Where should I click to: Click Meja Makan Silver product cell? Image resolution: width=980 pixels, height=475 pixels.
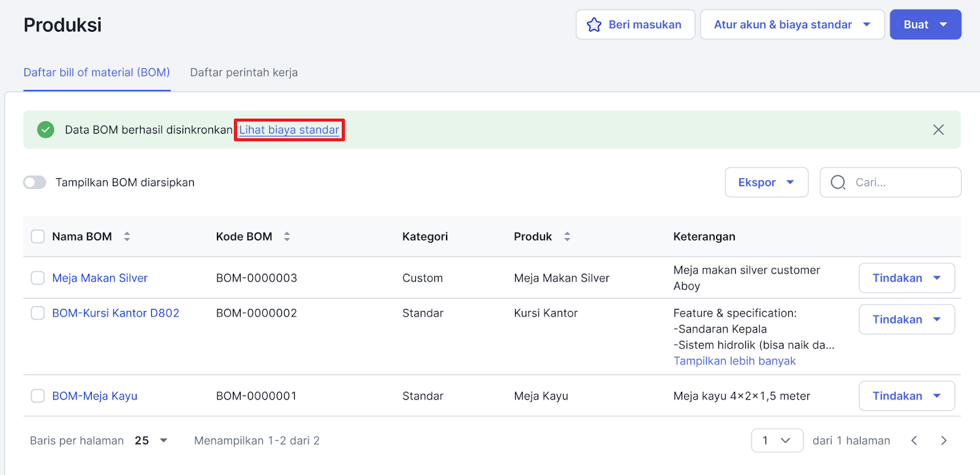562,278
